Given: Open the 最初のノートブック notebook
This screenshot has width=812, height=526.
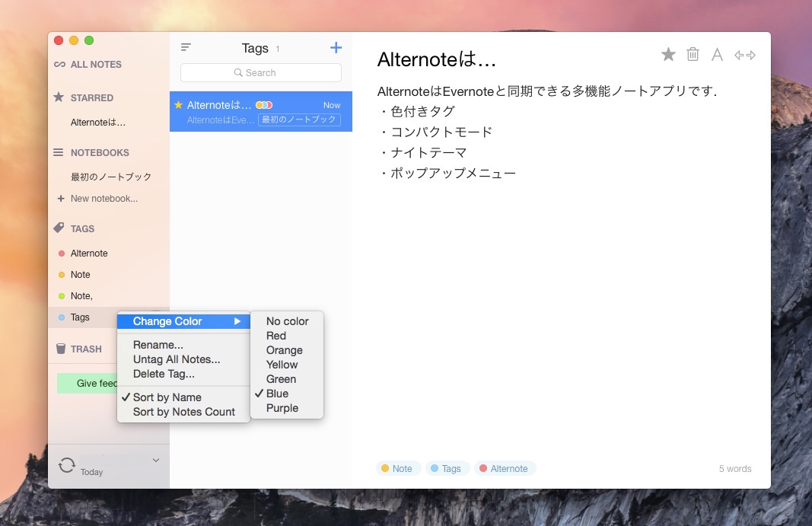Looking at the screenshot, I should (111, 177).
